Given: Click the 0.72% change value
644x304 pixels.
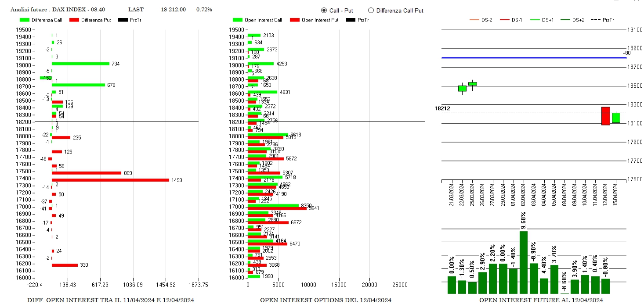Looking at the screenshot, I should tap(204, 9).
